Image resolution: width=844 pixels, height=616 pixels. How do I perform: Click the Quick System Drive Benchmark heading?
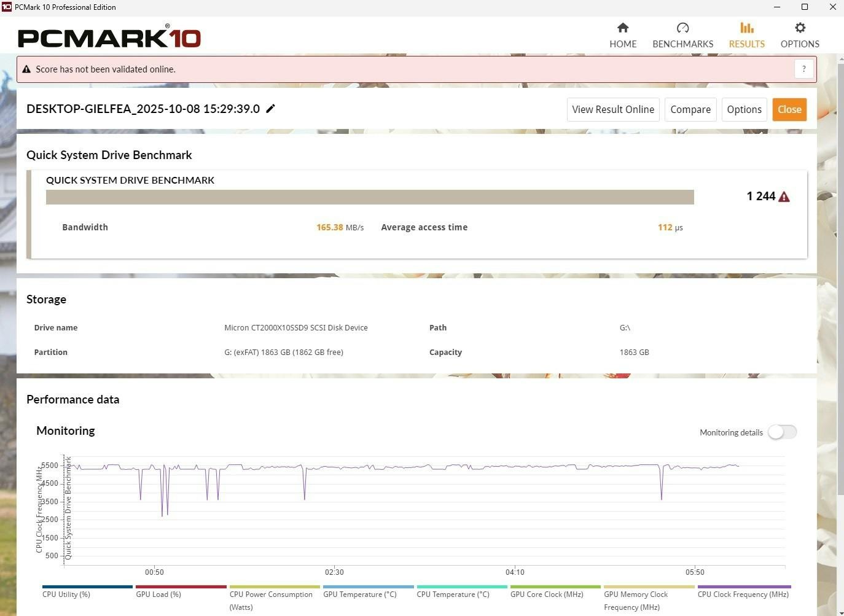tap(109, 155)
